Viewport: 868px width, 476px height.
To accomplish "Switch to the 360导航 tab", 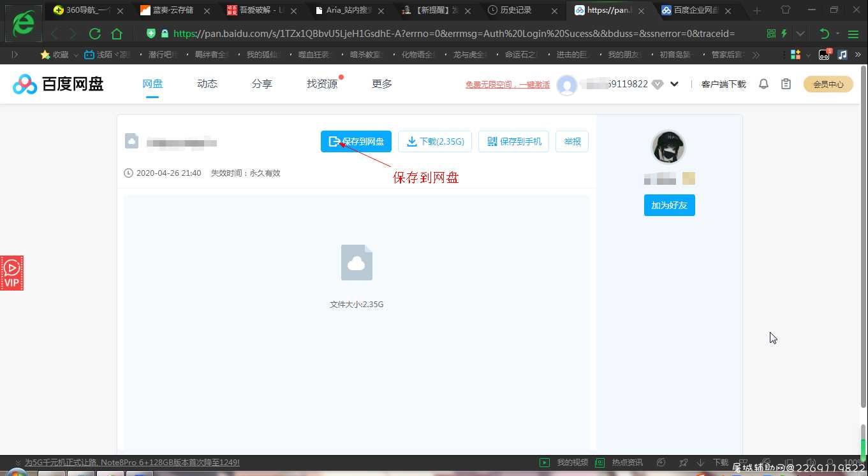I will tap(88, 10).
